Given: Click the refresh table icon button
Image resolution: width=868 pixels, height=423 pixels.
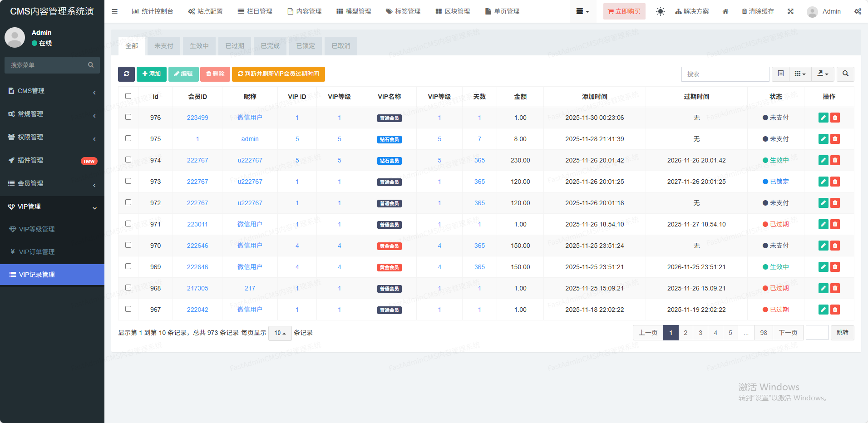Looking at the screenshot, I should (126, 74).
